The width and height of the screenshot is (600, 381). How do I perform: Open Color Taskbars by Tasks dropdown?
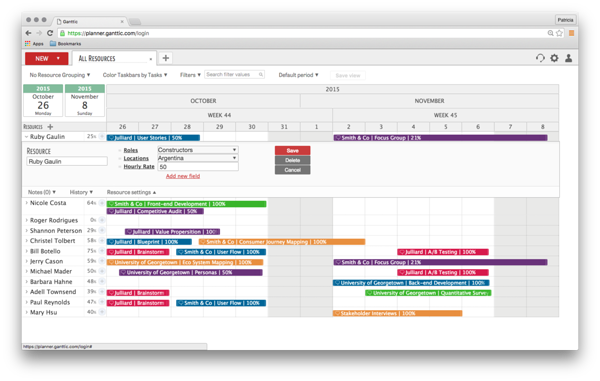pyautogui.click(x=135, y=75)
